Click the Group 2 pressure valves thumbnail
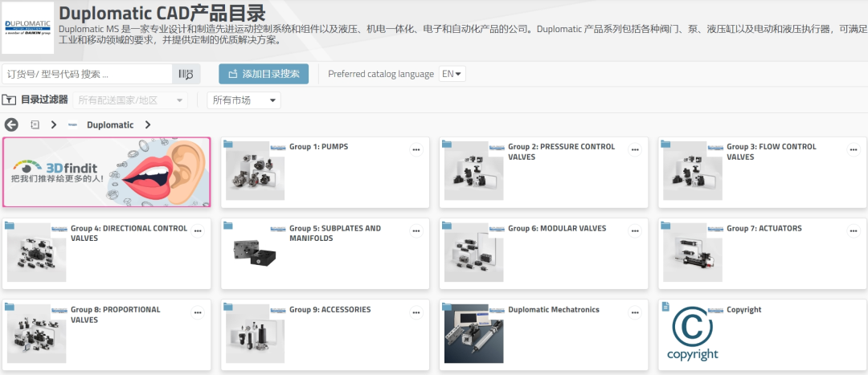 (474, 171)
